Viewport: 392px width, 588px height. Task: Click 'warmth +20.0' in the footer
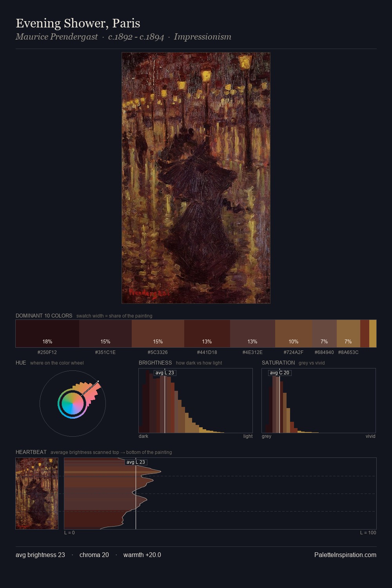point(142,555)
